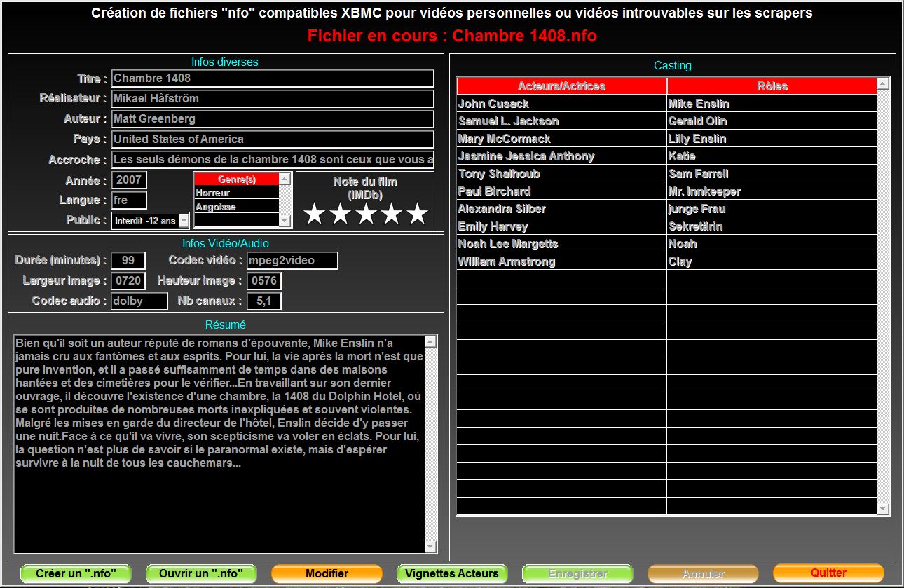Click the Modifier button
This screenshot has height=588, width=904.
(327, 573)
